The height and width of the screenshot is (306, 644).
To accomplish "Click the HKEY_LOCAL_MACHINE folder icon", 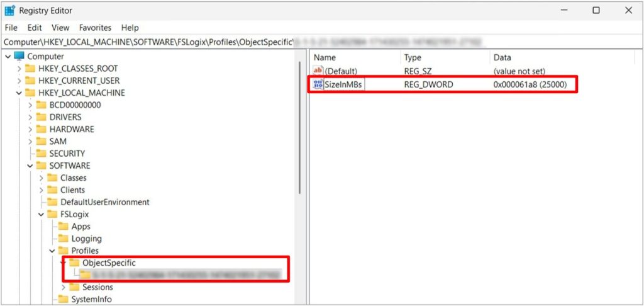I will 30,93.
